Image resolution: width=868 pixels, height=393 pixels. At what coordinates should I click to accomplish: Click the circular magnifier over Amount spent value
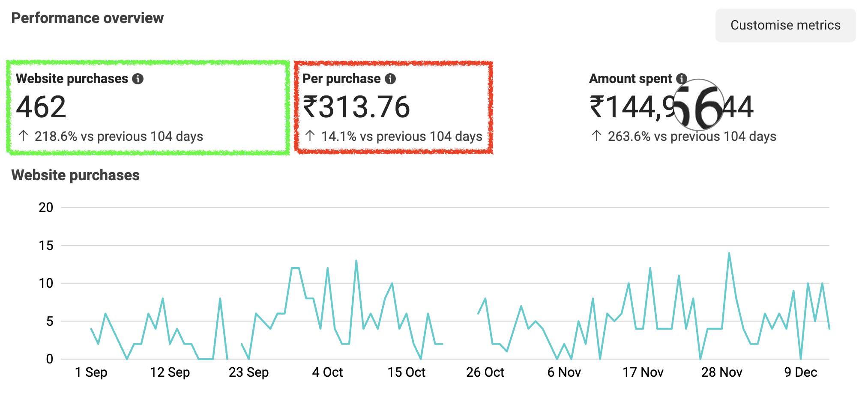[698, 105]
